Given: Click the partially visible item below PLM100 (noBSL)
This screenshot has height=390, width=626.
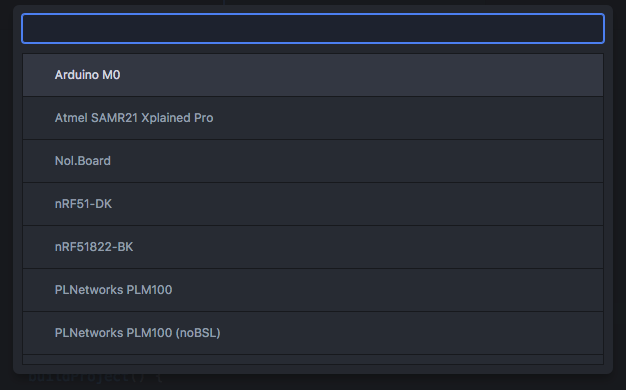Looking at the screenshot, I should (313, 360).
